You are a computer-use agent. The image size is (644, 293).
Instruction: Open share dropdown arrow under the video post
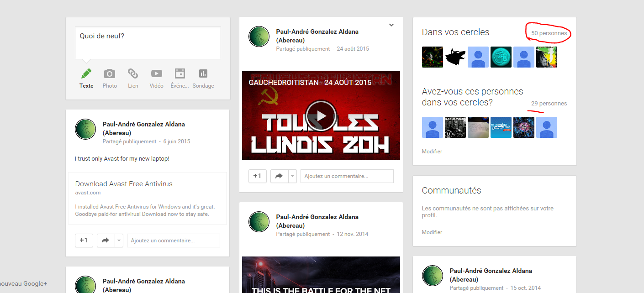point(292,176)
